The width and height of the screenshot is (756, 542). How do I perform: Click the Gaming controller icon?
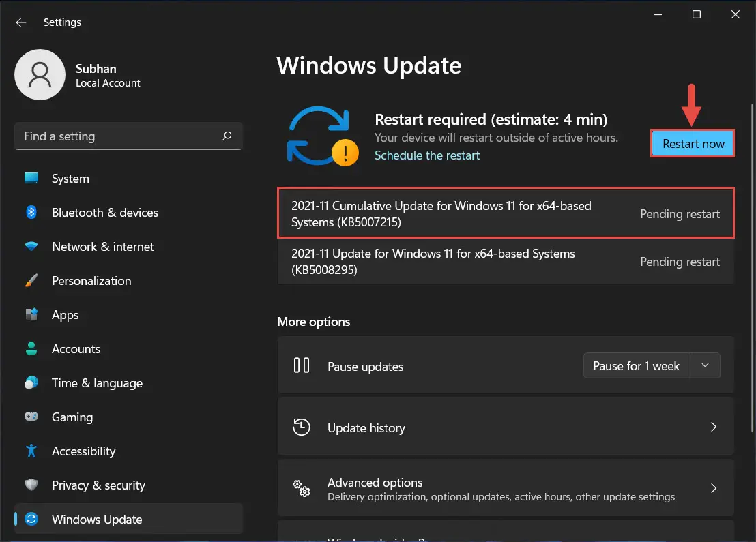31,417
